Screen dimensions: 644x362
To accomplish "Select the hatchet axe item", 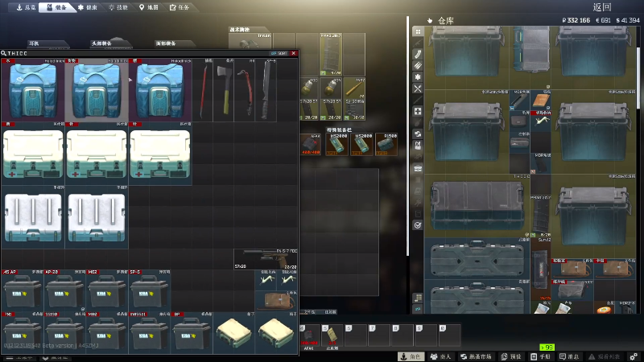I will click(x=224, y=90).
